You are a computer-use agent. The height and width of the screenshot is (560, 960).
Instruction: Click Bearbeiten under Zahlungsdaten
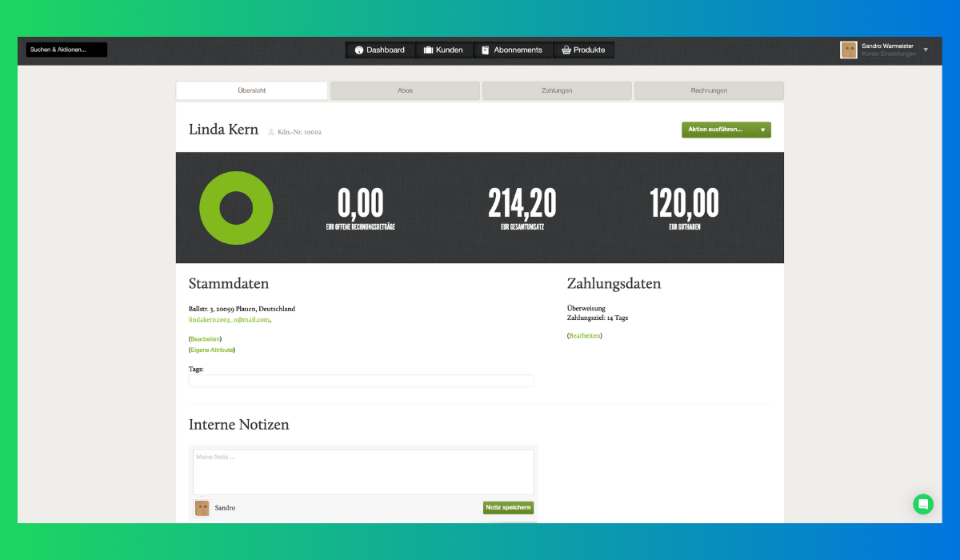point(584,336)
